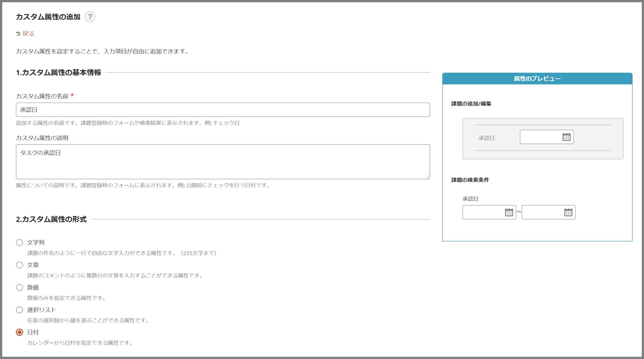Open calendar icon for search end date
Screen dimensions: 644x359
[x=568, y=213]
